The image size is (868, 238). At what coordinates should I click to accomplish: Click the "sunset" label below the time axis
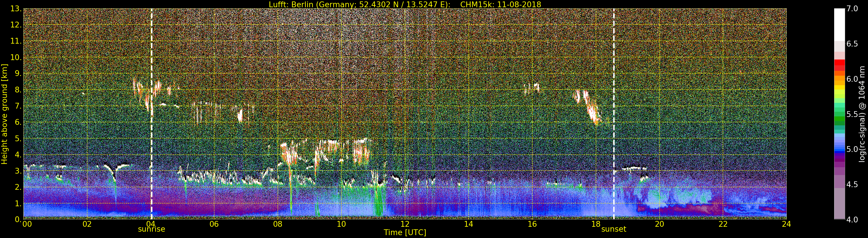pyautogui.click(x=613, y=229)
